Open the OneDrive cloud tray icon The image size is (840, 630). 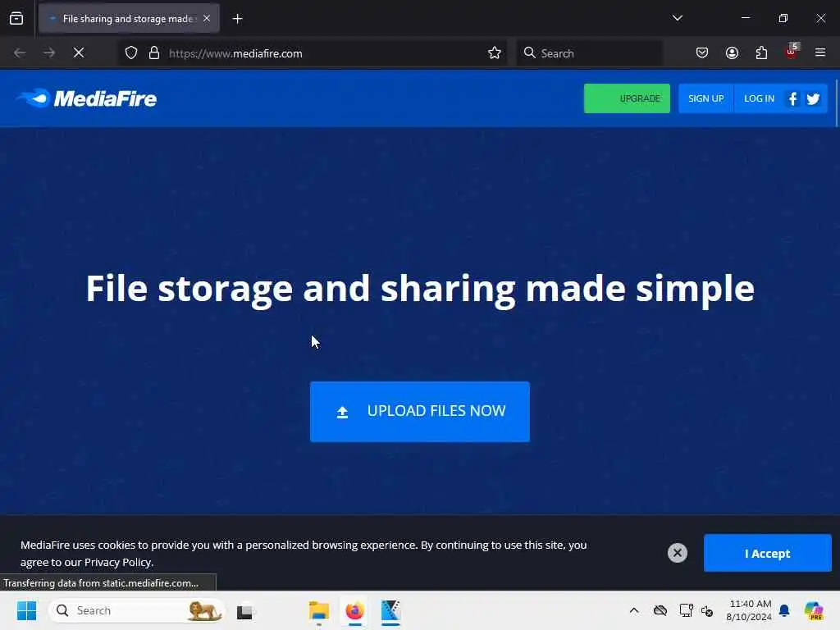pyautogui.click(x=660, y=610)
